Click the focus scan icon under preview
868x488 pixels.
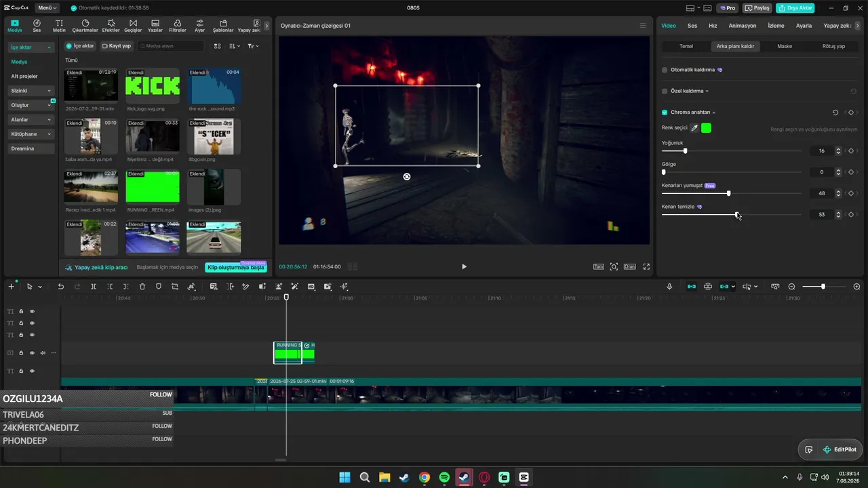click(x=614, y=266)
